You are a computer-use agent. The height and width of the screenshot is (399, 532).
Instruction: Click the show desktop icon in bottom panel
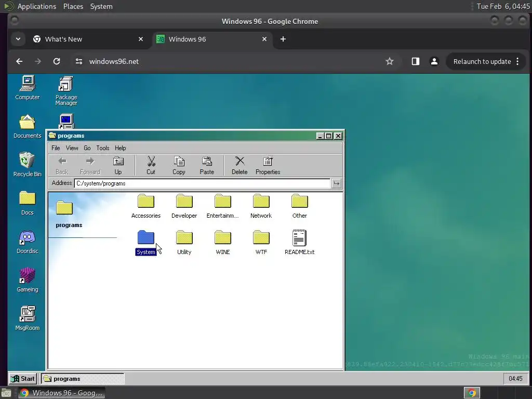(x=6, y=393)
